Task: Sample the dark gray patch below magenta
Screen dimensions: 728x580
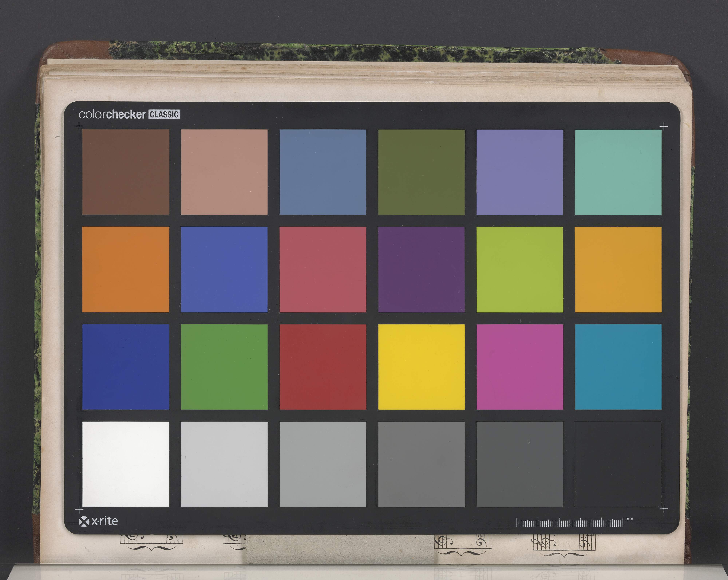Action: coord(520,464)
